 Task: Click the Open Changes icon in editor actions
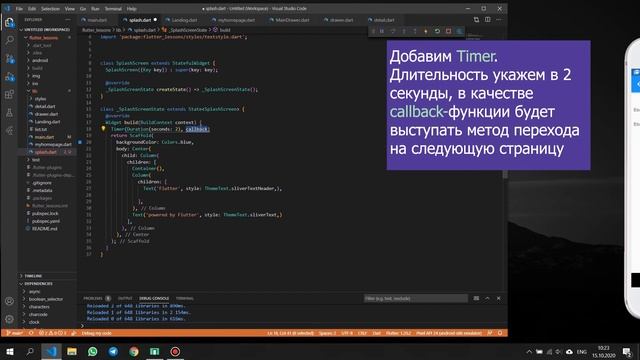click(x=476, y=20)
